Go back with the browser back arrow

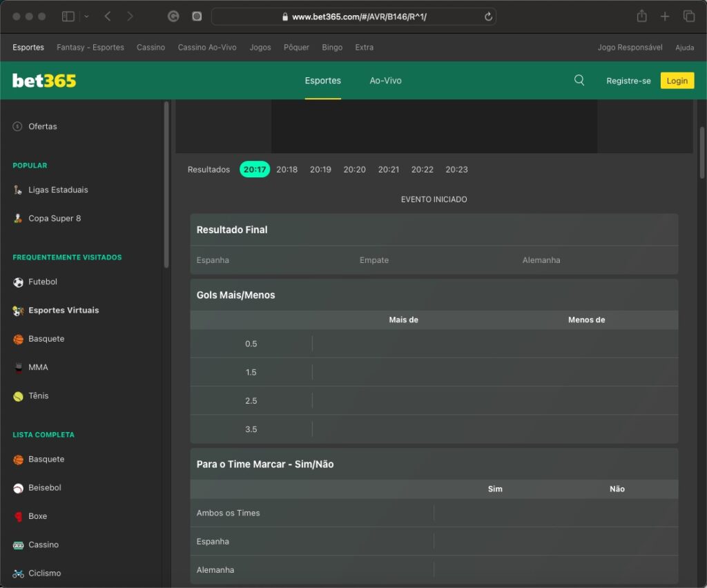pos(107,17)
